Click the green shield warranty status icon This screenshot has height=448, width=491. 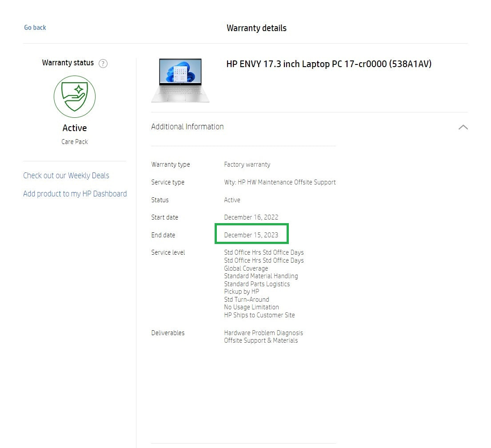(x=75, y=96)
